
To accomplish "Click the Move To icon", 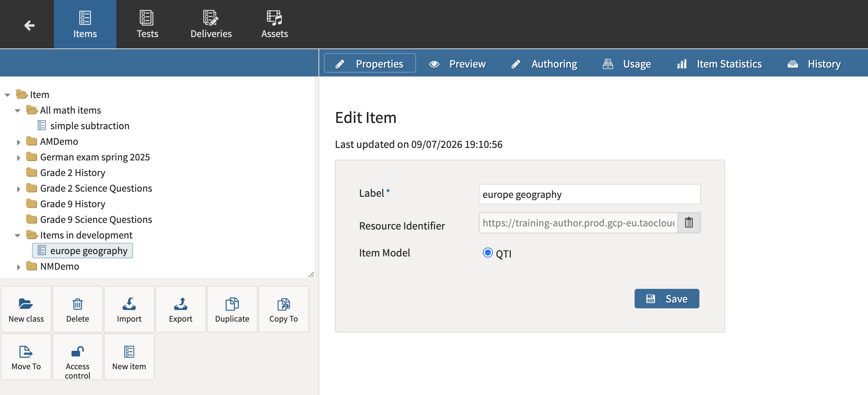I will point(26,352).
